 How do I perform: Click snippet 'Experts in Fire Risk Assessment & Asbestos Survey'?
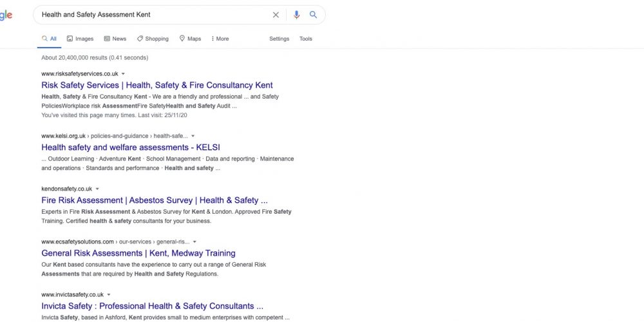166,216
